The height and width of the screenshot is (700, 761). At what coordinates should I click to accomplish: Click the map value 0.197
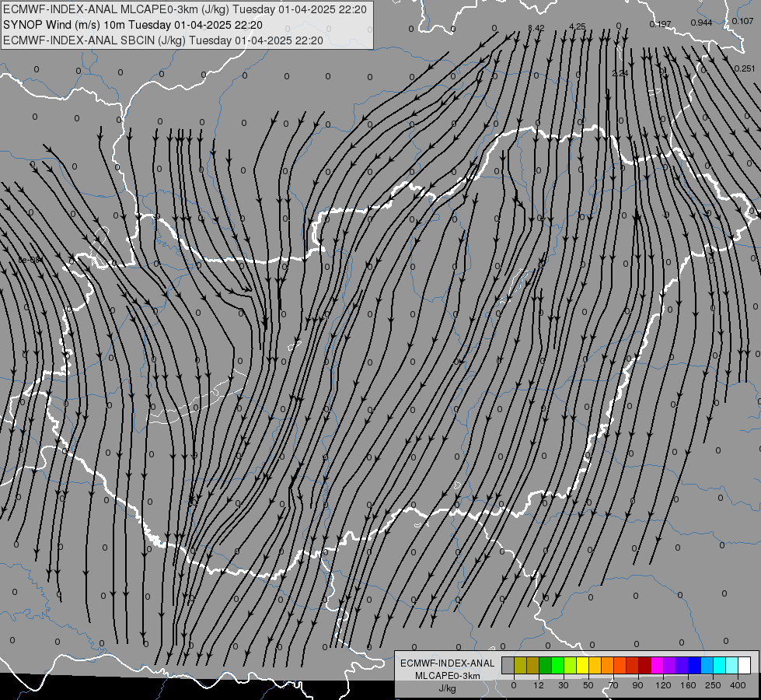[x=661, y=24]
